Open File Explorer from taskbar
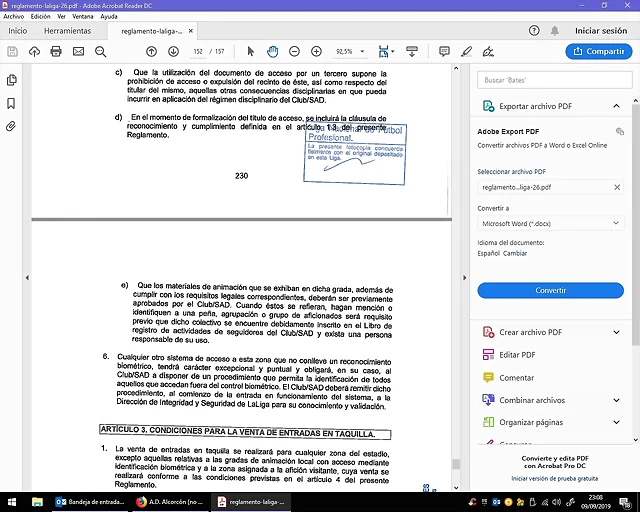Viewport: 640px width, 512px height. coord(37,502)
